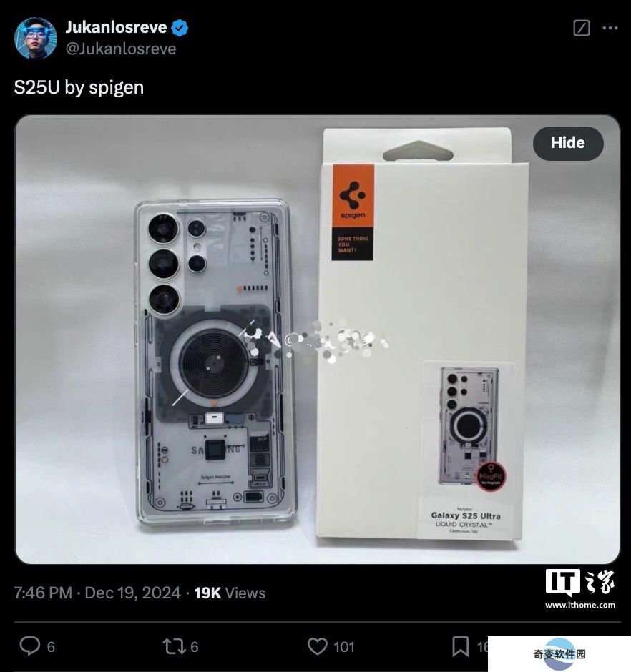Repost the tweet with retweet icon
Screen dimensions: 631x672
pos(174,646)
